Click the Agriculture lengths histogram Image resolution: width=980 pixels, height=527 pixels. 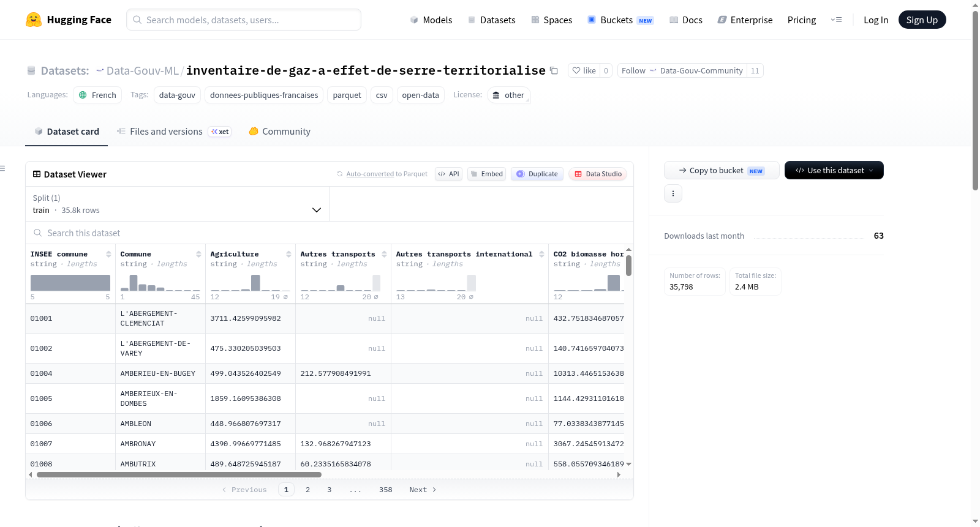coord(251,282)
